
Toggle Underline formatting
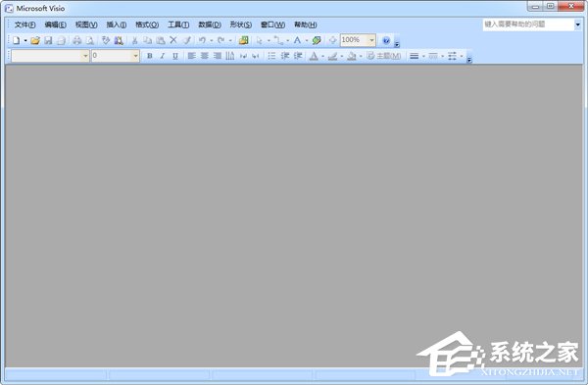click(174, 56)
